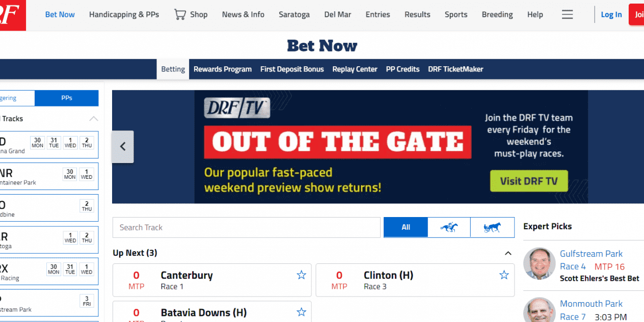Collapse the Tracks list chevron

pyautogui.click(x=94, y=119)
